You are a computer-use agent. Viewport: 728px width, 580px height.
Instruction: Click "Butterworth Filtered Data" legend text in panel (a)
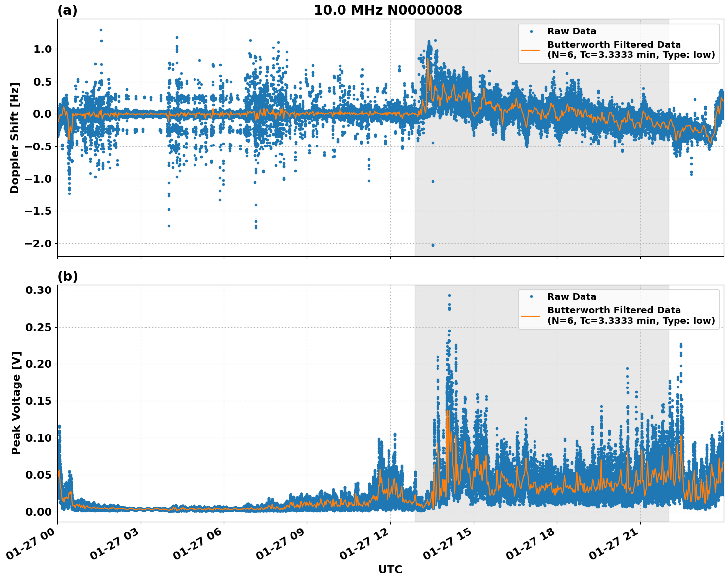614,45
